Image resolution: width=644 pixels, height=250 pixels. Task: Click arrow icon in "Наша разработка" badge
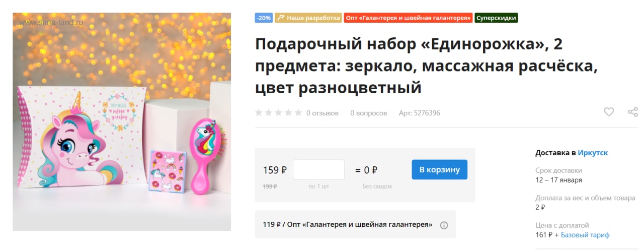click(281, 18)
